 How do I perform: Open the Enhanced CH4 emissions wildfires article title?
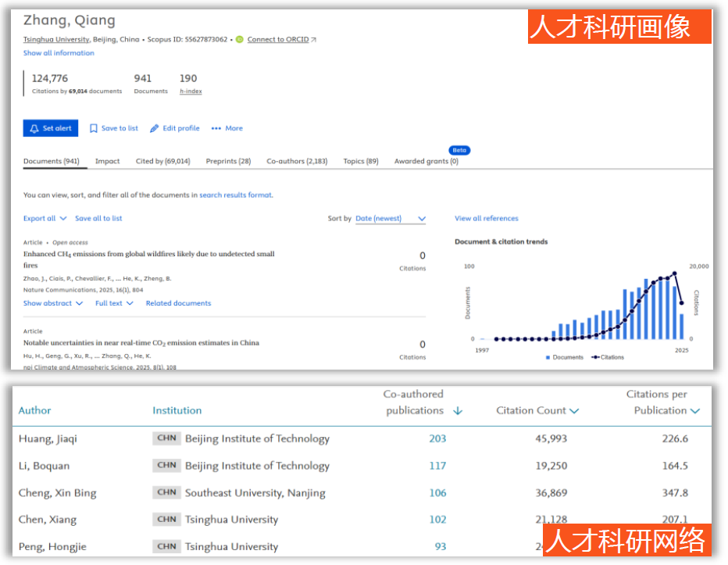148,259
